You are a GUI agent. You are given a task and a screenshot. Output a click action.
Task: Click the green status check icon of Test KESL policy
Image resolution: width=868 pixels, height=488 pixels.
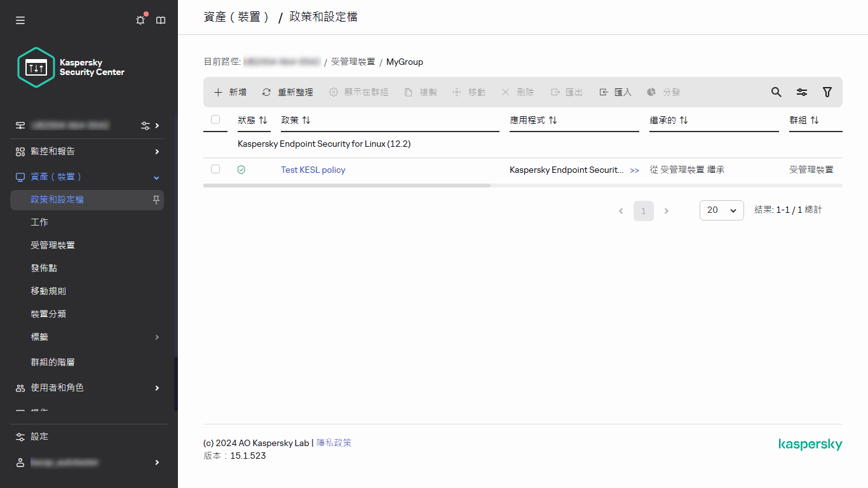pos(241,169)
